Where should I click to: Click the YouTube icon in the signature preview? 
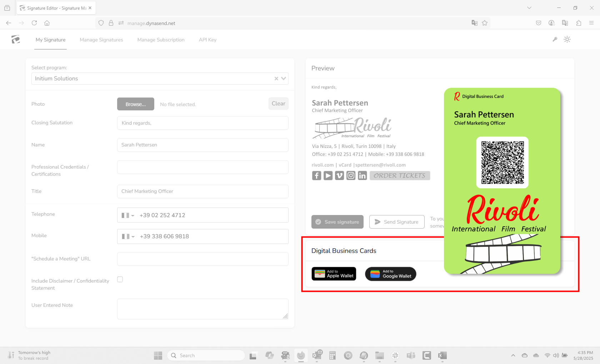(x=328, y=175)
